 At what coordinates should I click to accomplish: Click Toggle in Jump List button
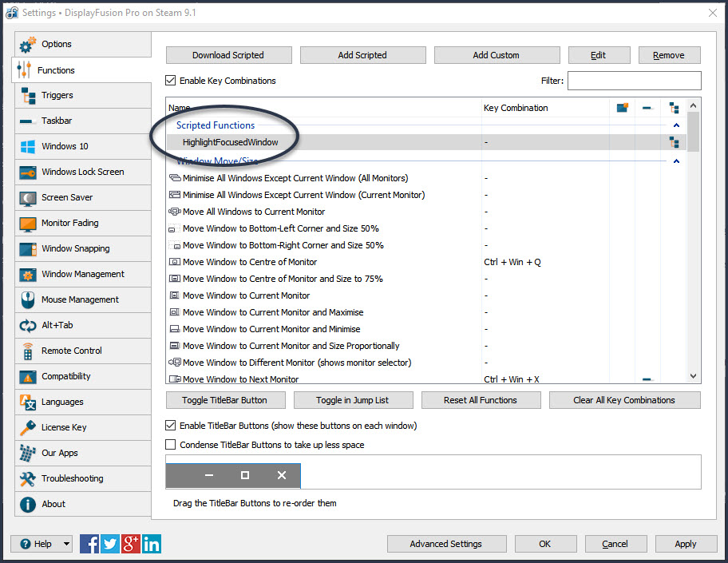point(354,400)
